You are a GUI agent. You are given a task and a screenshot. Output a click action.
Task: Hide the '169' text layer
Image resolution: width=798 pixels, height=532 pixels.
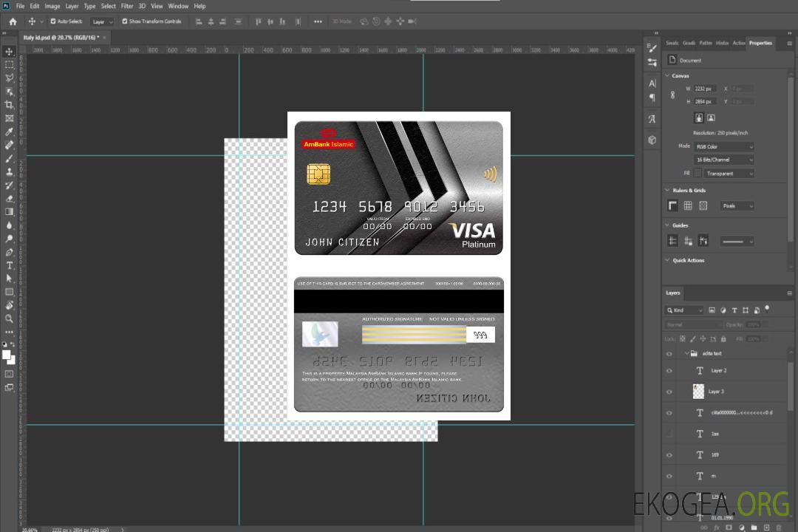(669, 455)
